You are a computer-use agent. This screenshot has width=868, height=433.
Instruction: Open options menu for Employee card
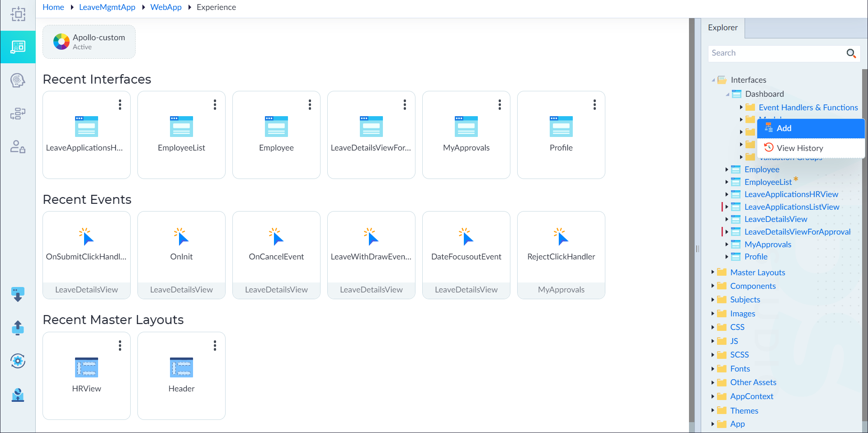[x=310, y=105]
